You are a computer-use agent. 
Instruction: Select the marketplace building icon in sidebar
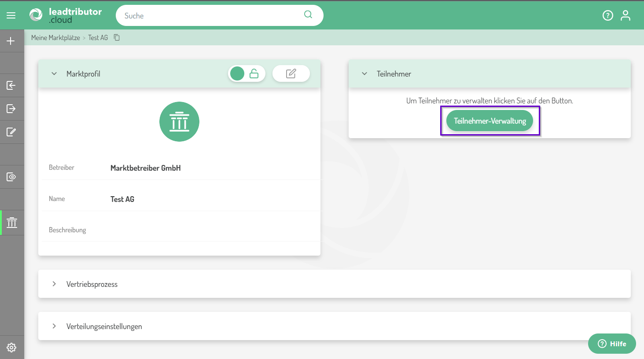coord(12,223)
